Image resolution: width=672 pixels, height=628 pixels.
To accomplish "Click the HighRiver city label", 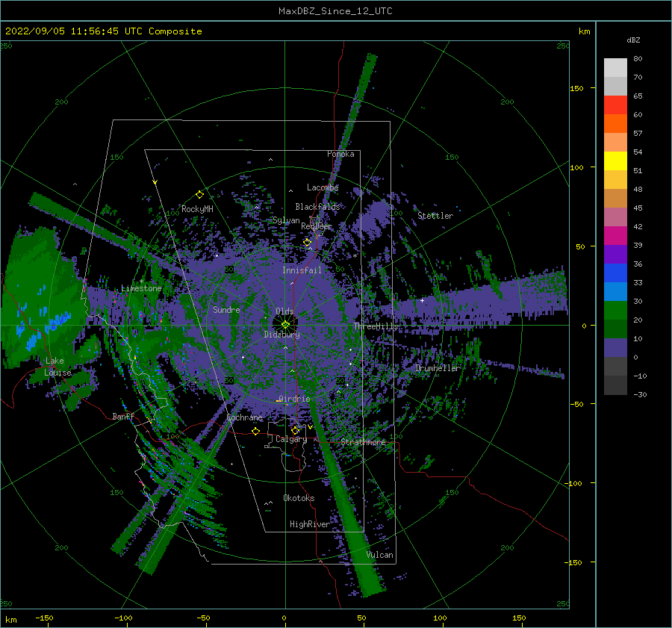I will coord(309,524).
